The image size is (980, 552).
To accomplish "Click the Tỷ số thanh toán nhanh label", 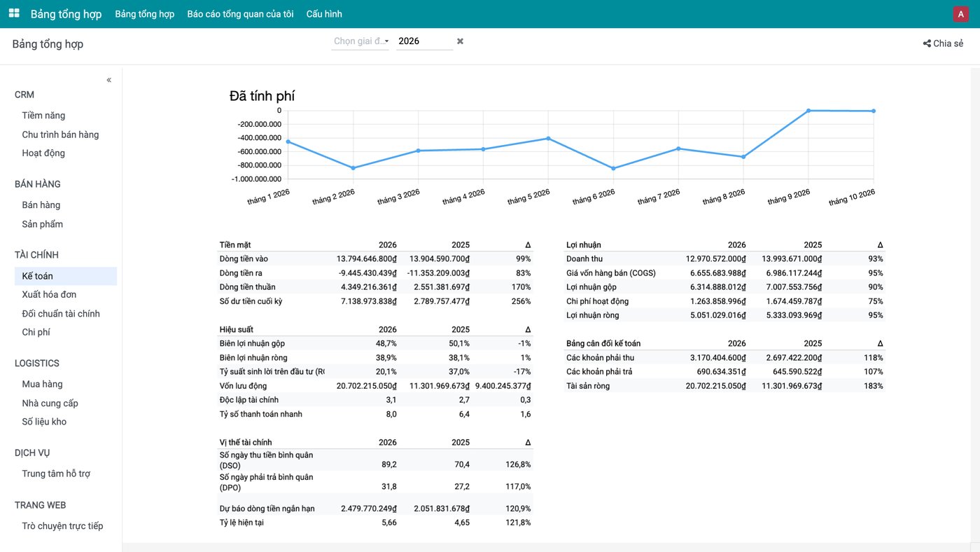I will click(262, 414).
